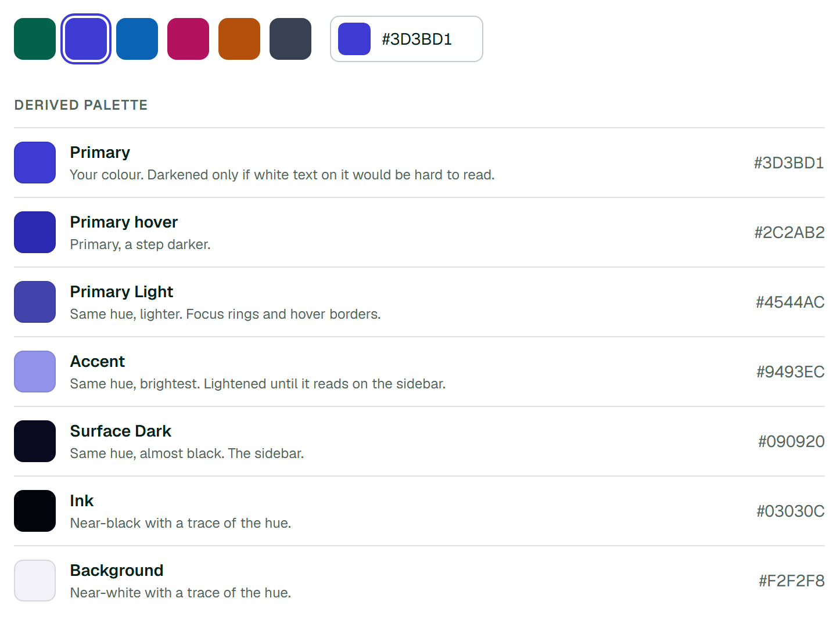Click the "Primary hover" title
Viewport: 840px width, 627px height.
click(x=124, y=222)
